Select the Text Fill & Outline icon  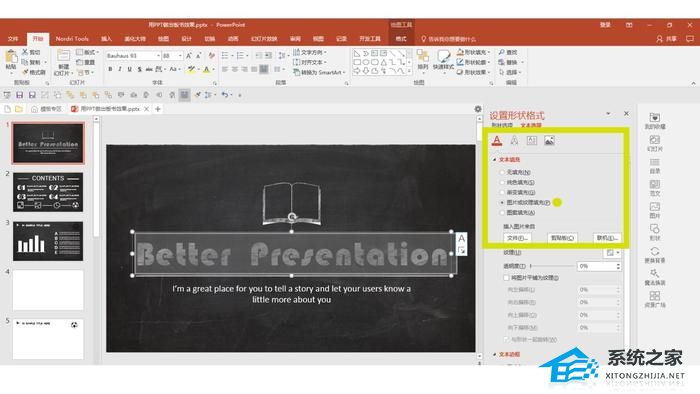click(x=497, y=141)
